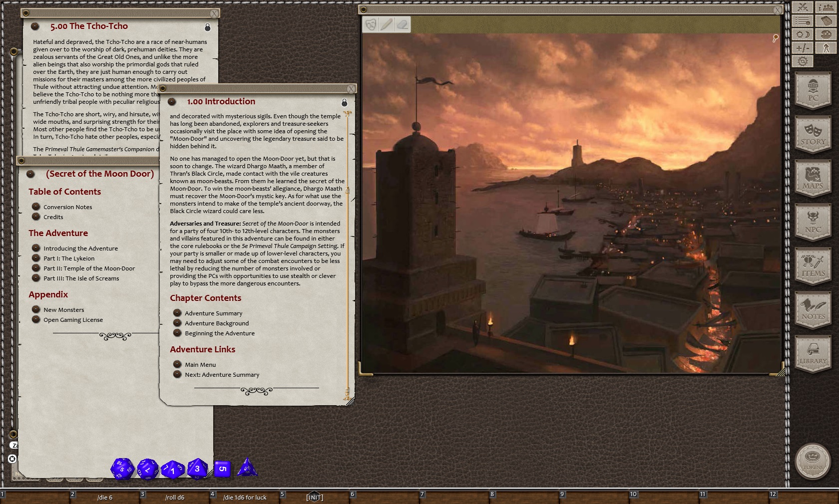Open the Next: Adventure Summary link
This screenshot has width=839, height=504.
(x=222, y=375)
